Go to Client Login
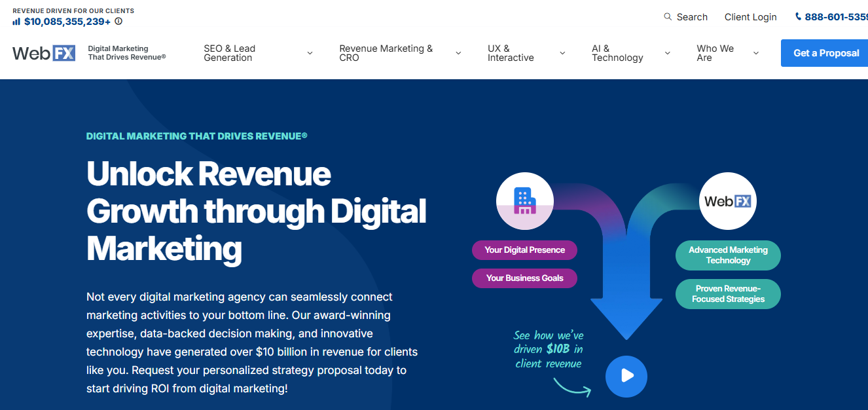 (x=751, y=17)
